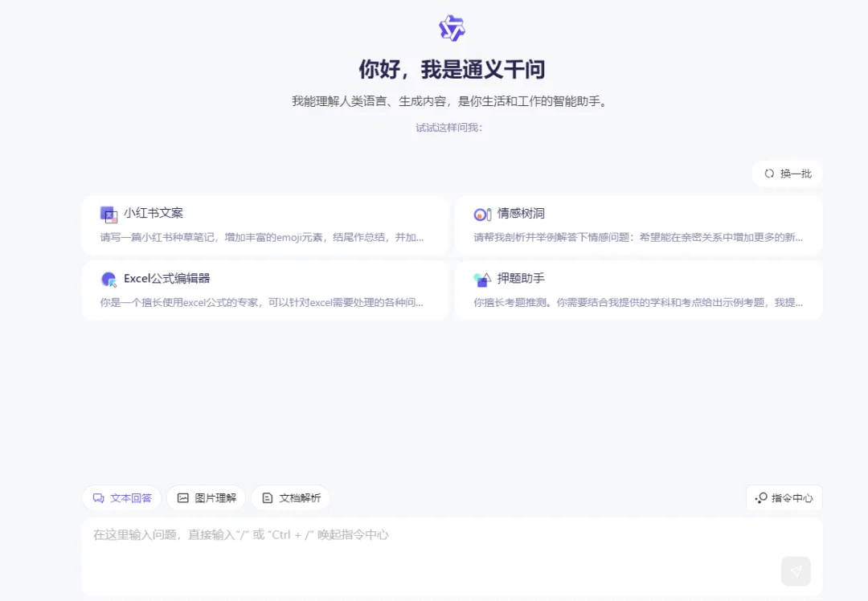
Task: Open the Excel公式编辑器 suggestion card
Action: tap(265, 291)
